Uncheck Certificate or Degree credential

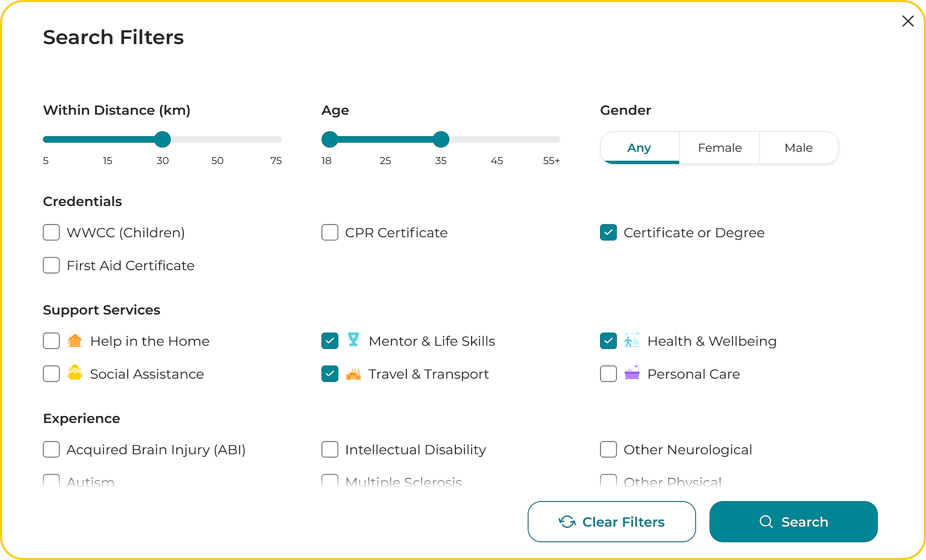click(608, 233)
